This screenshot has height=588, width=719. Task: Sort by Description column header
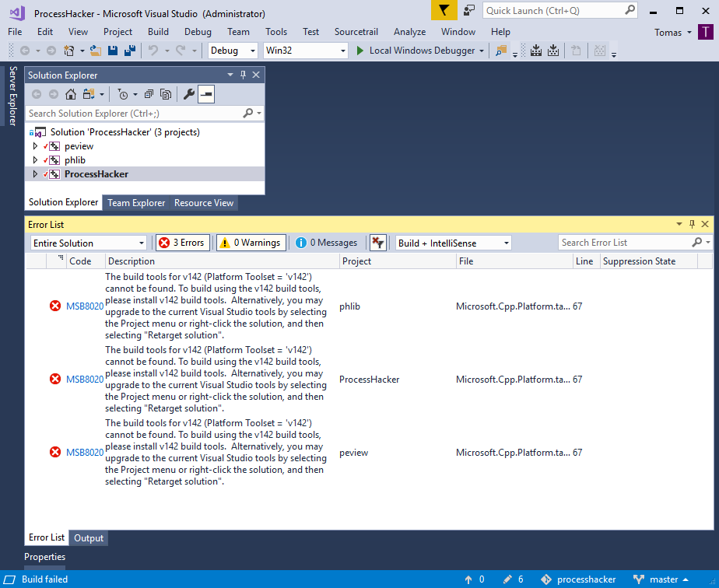pos(223,261)
